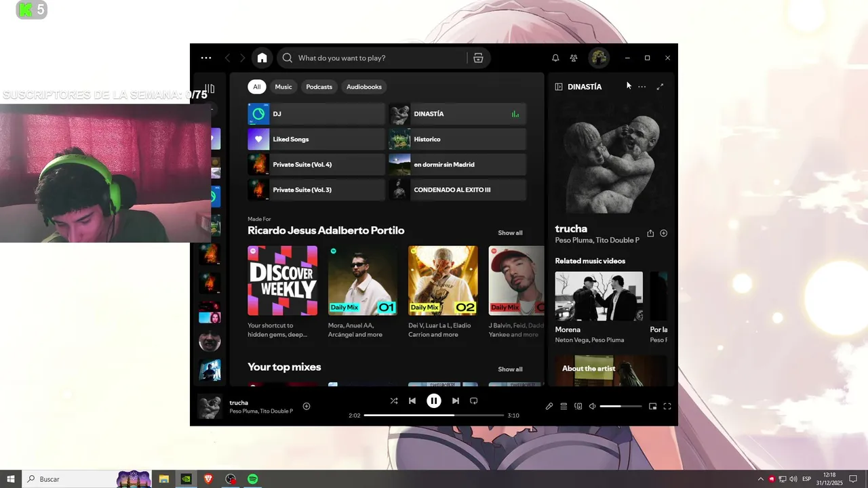Adjust the volume slider
Image resolution: width=868 pixels, height=488 pixels.
point(620,406)
